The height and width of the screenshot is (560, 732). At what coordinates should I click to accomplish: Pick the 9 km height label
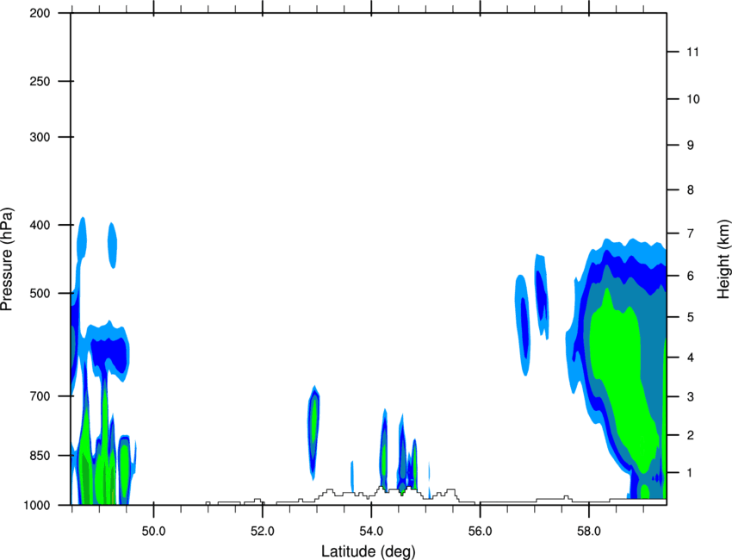pos(691,146)
